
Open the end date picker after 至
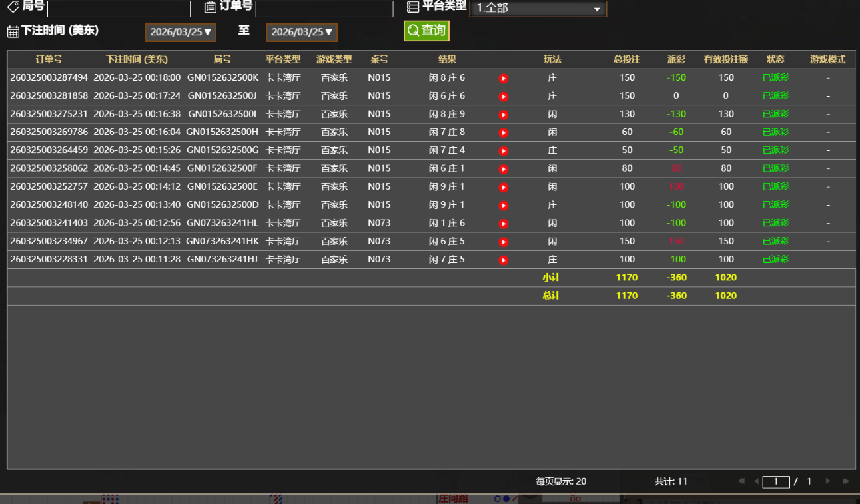tap(302, 32)
